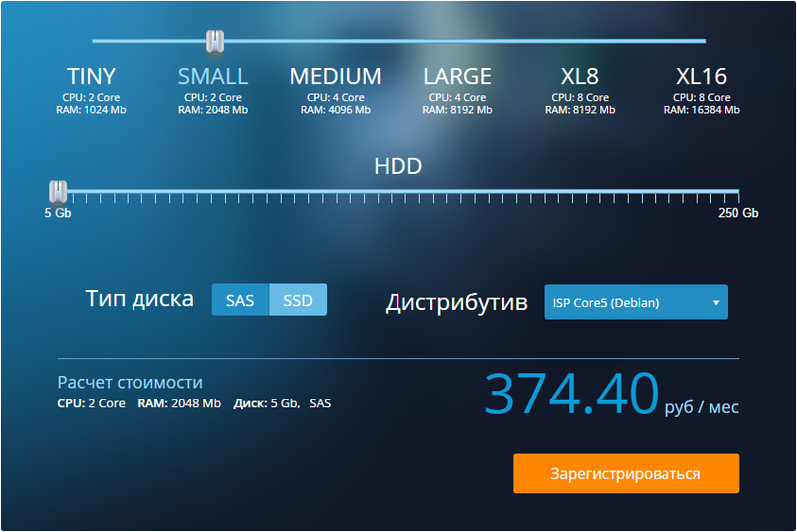The height and width of the screenshot is (532, 797).
Task: Click the 250 Gb HDD maximum label
Action: pyautogui.click(x=738, y=213)
